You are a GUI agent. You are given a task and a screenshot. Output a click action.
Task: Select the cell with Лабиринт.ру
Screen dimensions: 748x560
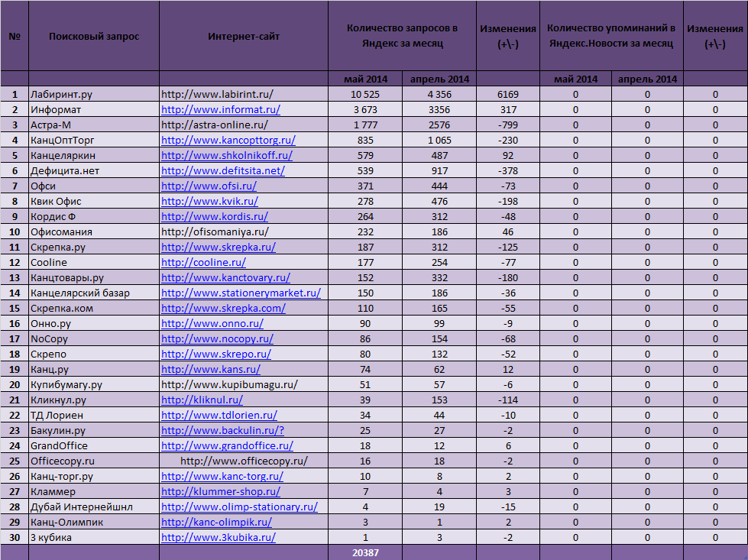pyautogui.click(x=94, y=94)
